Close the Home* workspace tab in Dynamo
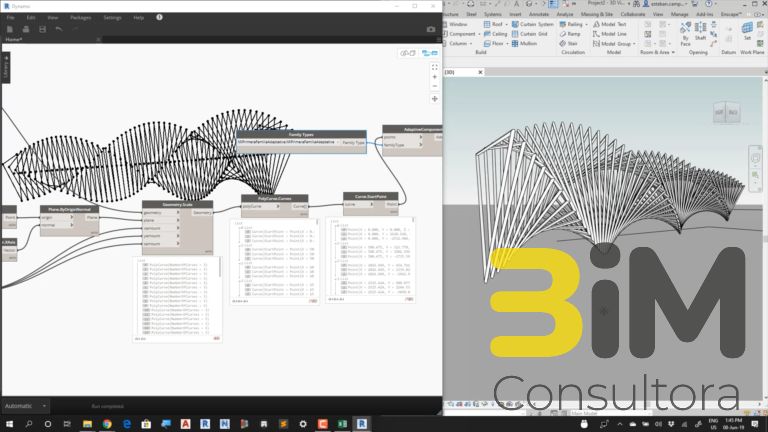The height and width of the screenshot is (432, 768). point(98,39)
